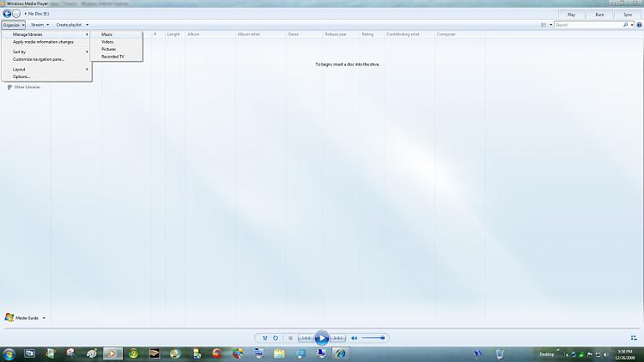Screen dimensions: 644x362
Task: Open the Windows Start orb
Action: pyautogui.click(x=9, y=353)
